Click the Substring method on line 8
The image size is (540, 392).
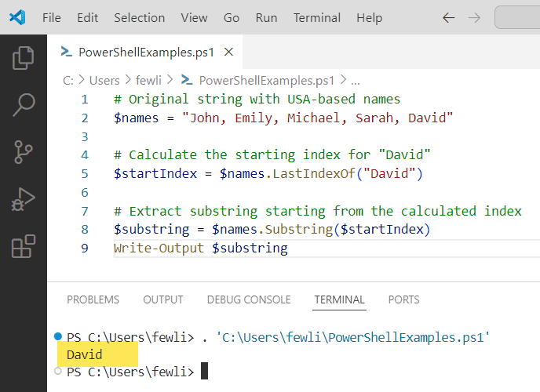pyautogui.click(x=298, y=230)
